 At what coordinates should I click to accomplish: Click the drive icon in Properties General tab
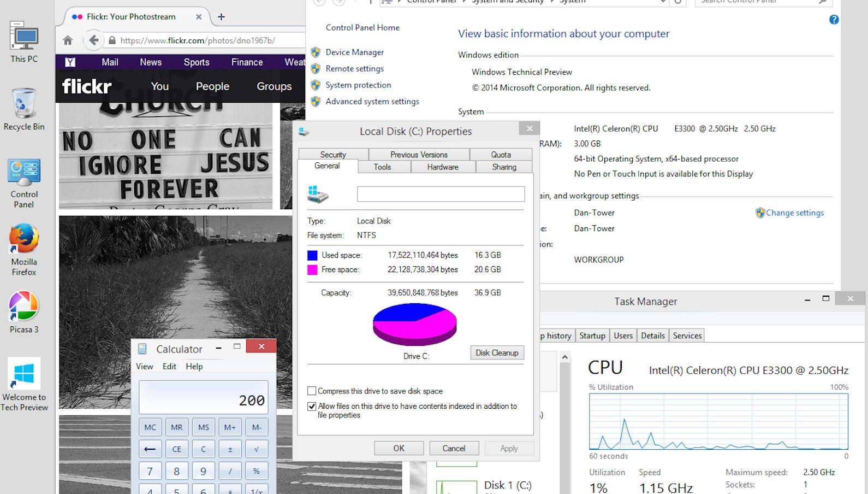coord(318,194)
